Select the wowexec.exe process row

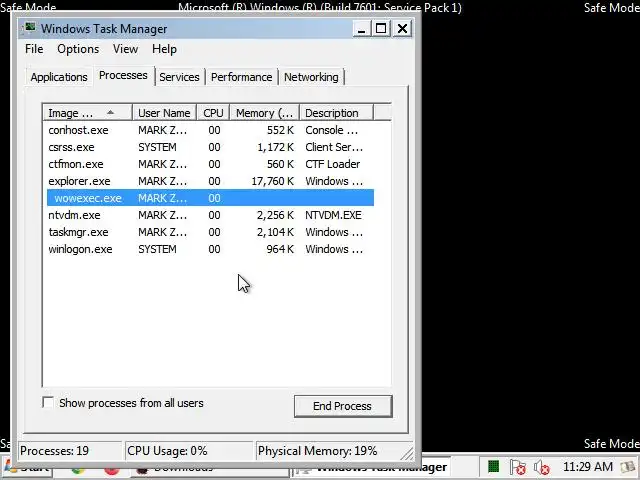tap(210, 198)
